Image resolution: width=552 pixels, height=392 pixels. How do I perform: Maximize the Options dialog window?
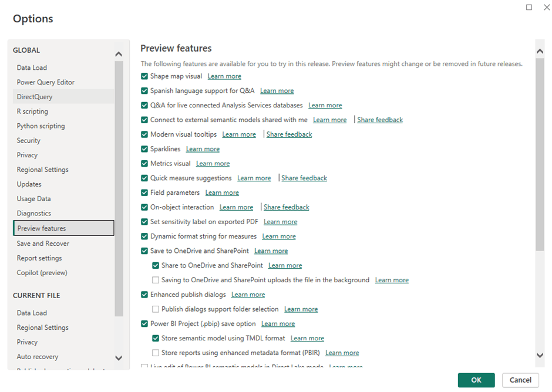click(529, 8)
